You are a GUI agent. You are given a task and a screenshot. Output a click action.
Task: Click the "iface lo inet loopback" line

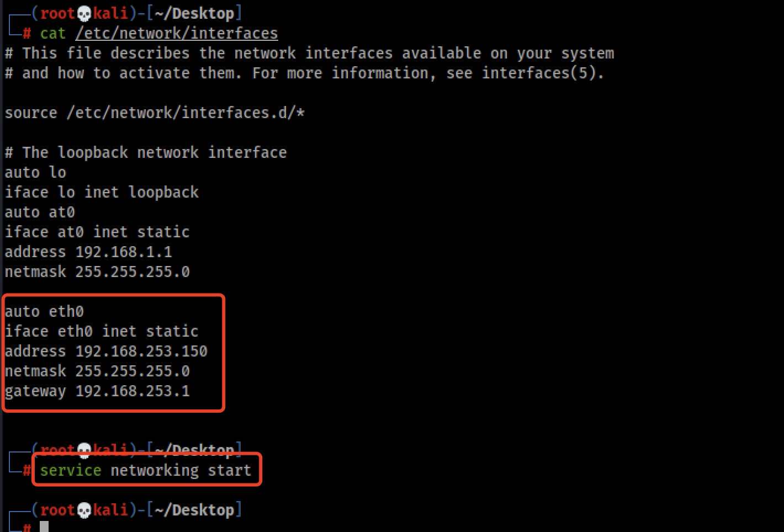coord(102,193)
